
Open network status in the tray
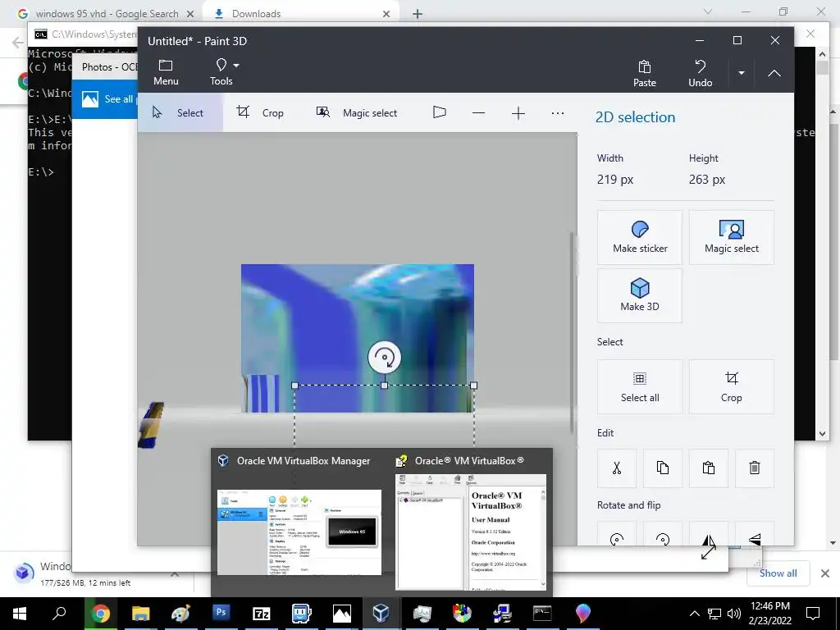click(x=714, y=614)
